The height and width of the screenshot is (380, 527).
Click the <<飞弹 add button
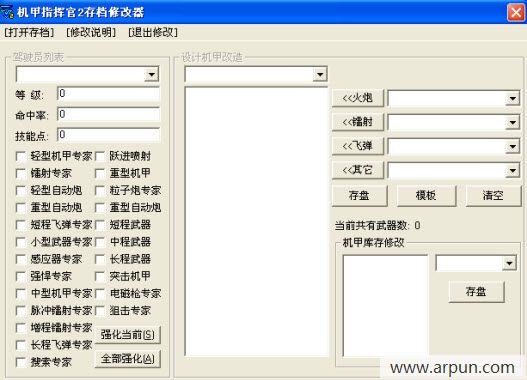pyautogui.click(x=358, y=146)
